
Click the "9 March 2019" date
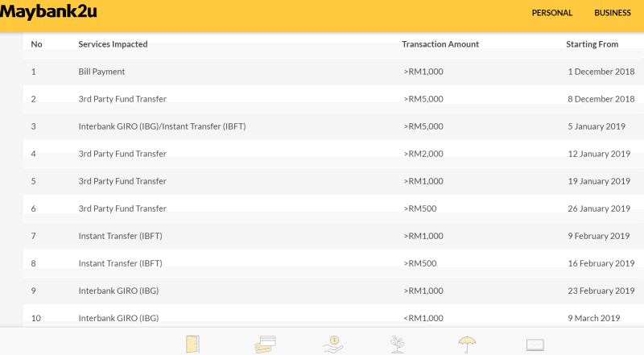[594, 318]
